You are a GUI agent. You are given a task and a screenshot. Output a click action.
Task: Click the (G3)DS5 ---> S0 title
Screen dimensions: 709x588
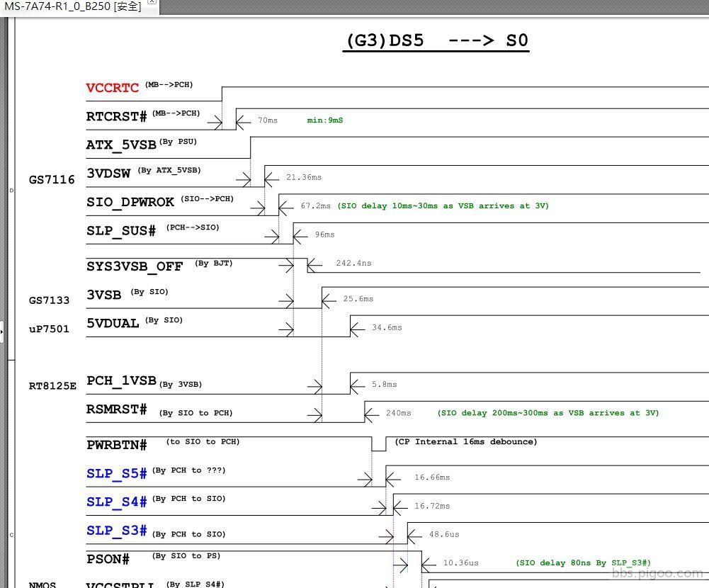click(x=435, y=40)
